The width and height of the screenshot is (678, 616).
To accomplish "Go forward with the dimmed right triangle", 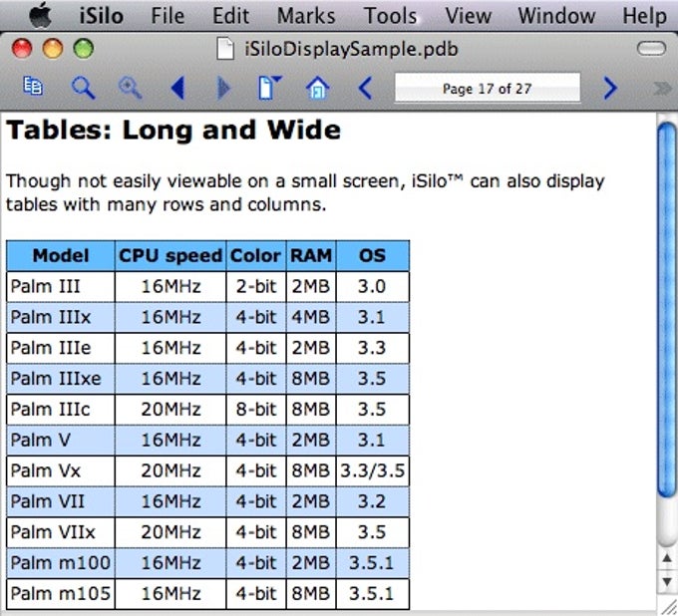I will point(223,88).
